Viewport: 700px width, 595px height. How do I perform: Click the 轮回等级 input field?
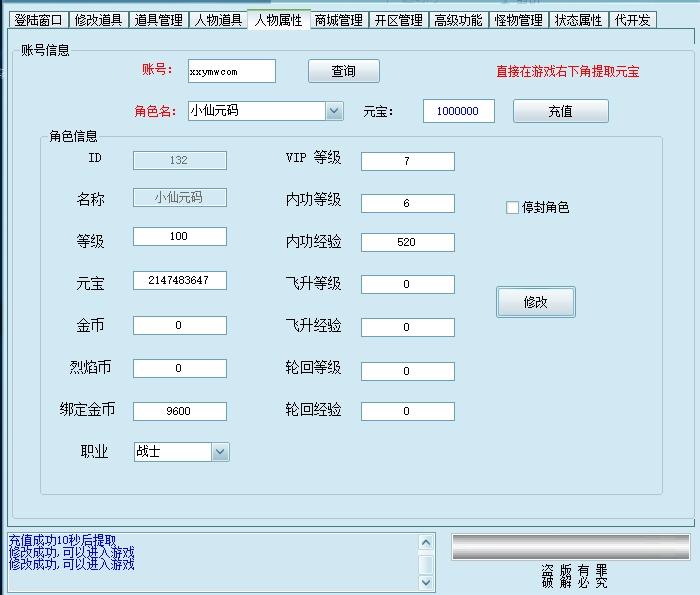click(408, 371)
